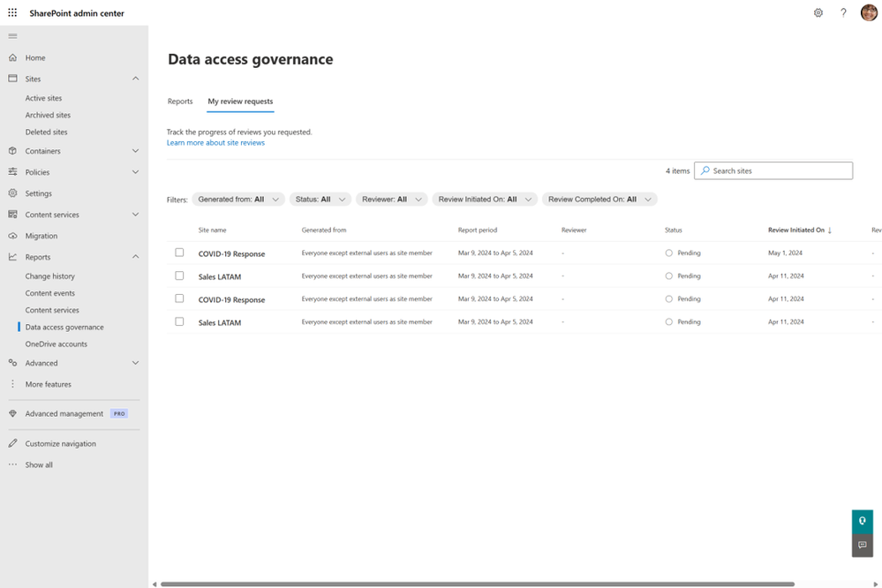882x588 pixels.
Task: Click the Settings gear icon in sidebar
Action: (x=12, y=193)
